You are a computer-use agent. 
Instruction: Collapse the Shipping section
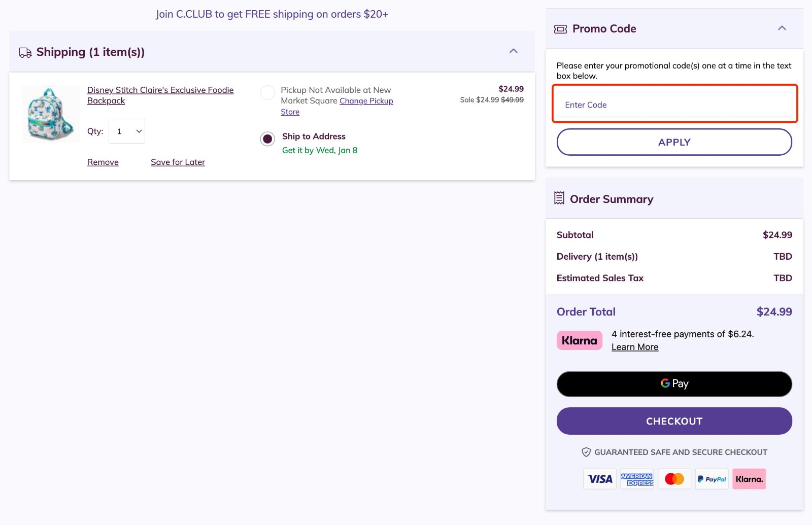coord(513,51)
